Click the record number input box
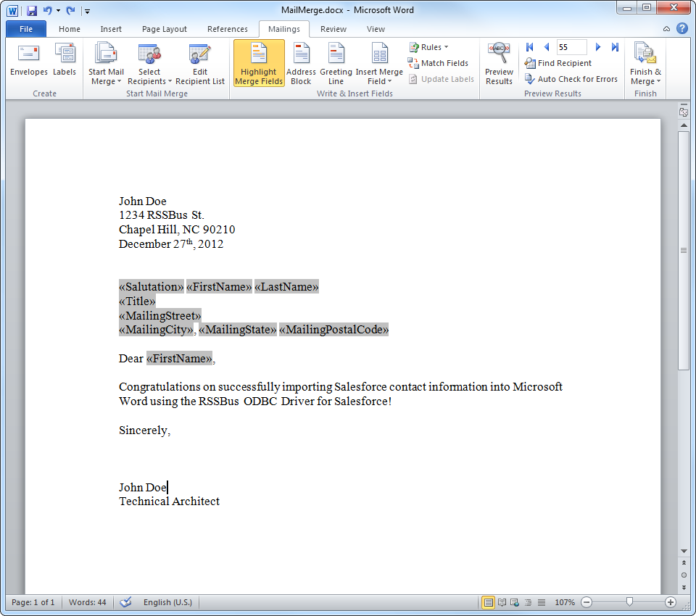This screenshot has height=616, width=696. tap(571, 47)
